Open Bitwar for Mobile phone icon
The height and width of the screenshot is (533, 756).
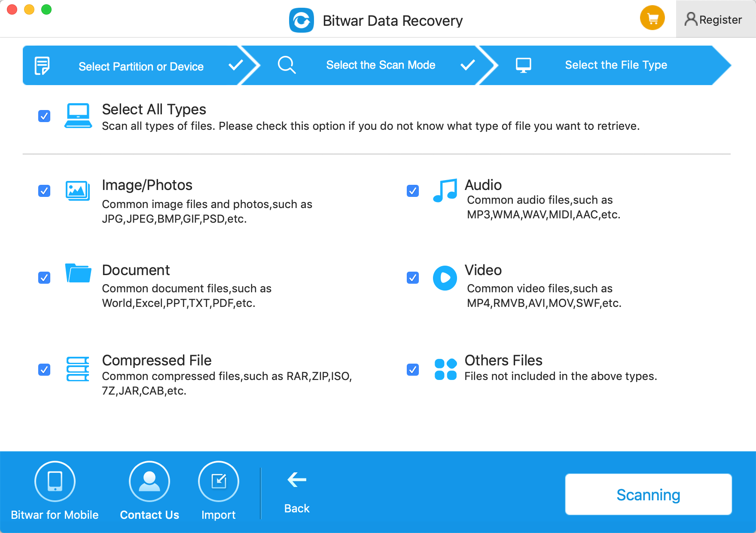(55, 481)
